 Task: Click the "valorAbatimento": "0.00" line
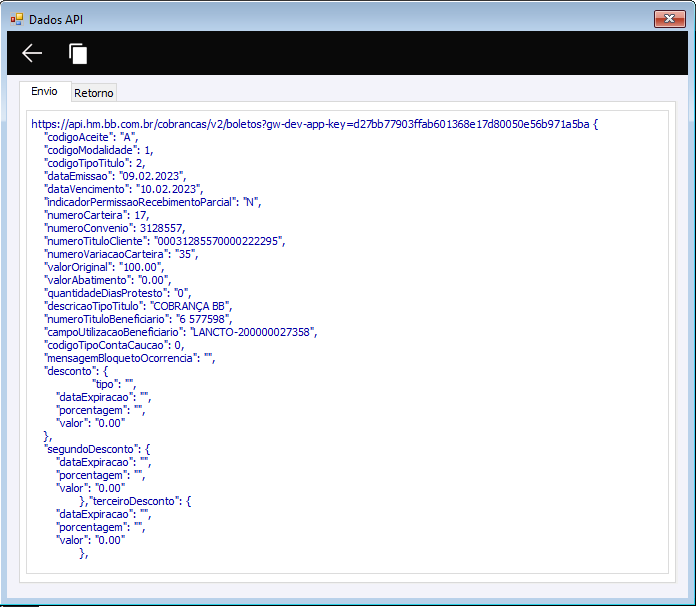click(107, 280)
